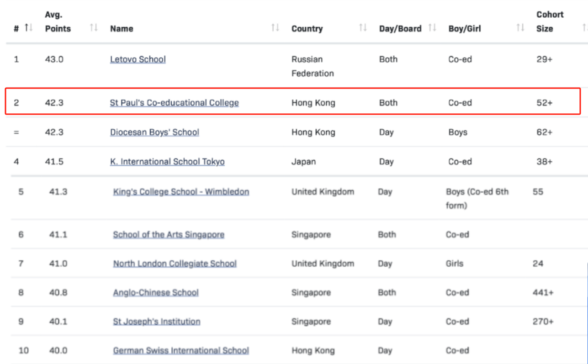Open North London Collegiate School link
Image resolution: width=588 pixels, height=364 pixels.
pyautogui.click(x=175, y=264)
